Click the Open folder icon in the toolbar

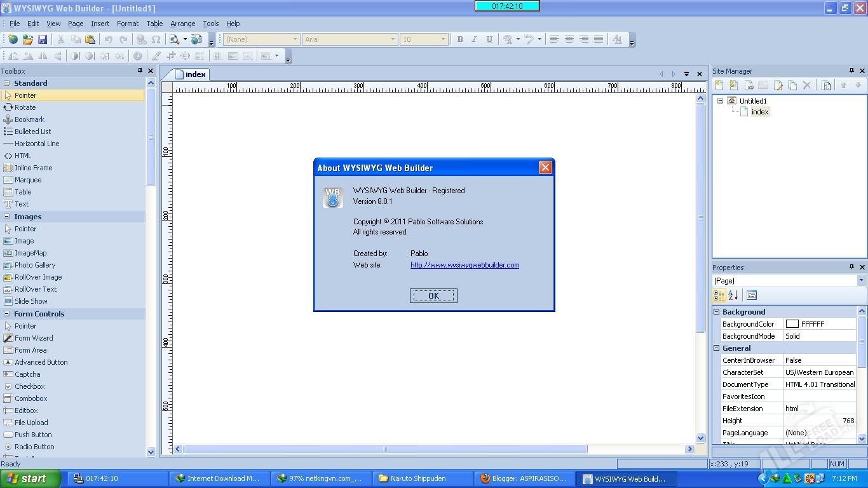point(27,39)
